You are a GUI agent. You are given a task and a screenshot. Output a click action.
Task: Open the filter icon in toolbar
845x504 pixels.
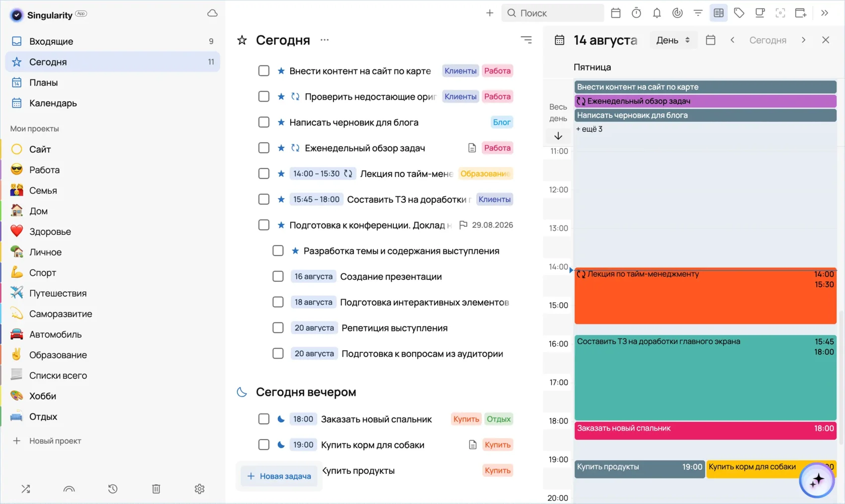pos(698,13)
